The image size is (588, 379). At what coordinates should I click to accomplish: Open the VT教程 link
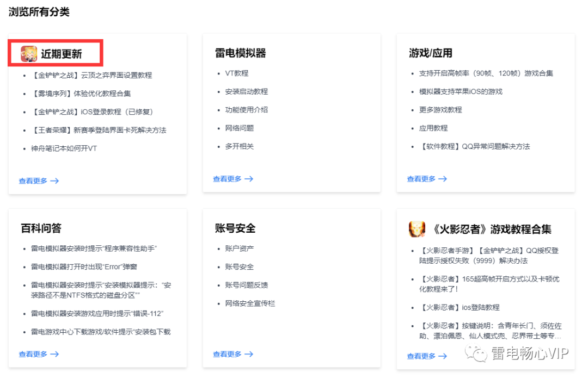coord(237,73)
